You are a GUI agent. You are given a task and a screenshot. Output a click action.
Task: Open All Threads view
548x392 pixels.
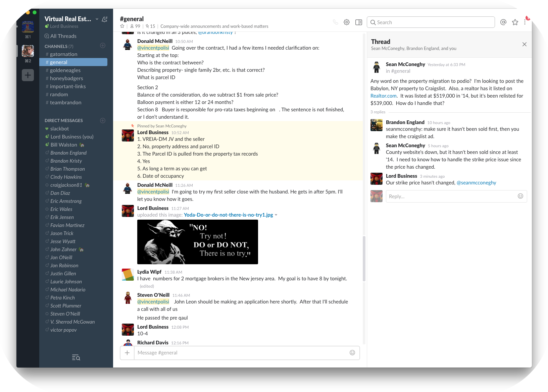pos(63,36)
